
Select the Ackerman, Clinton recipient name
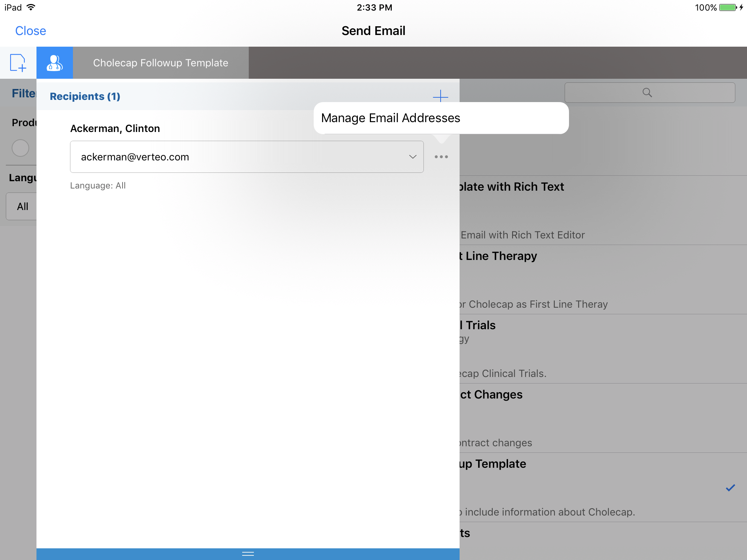coord(115,128)
